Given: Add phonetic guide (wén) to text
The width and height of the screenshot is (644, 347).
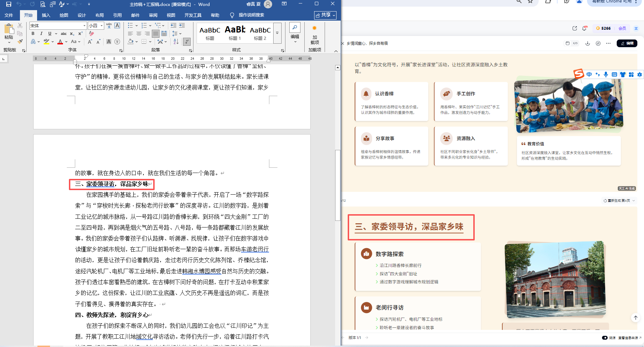Looking at the screenshot, I should point(109,26).
